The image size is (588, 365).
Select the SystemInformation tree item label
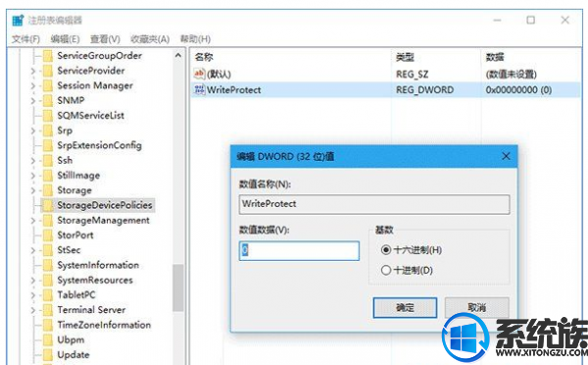pos(98,266)
